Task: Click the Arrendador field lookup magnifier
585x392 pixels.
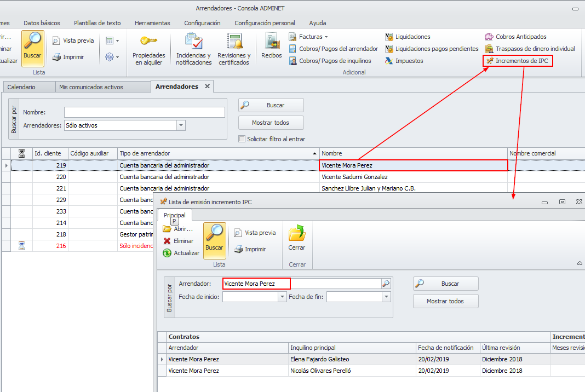Action: click(386, 284)
